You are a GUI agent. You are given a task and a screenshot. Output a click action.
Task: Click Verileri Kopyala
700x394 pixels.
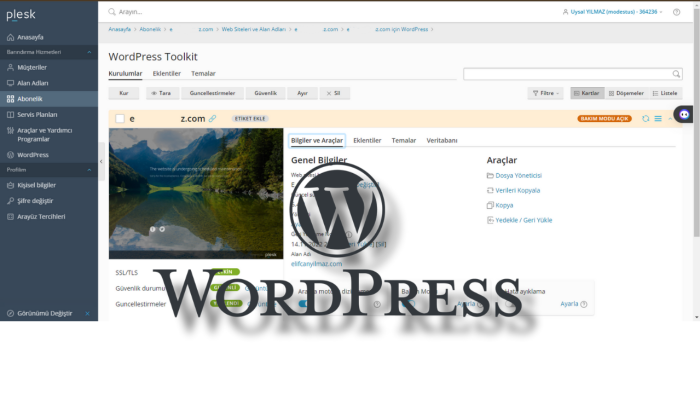(517, 191)
